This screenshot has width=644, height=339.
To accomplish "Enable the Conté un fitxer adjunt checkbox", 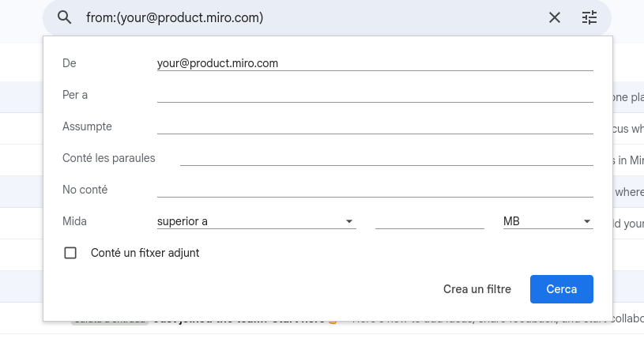I will click(x=70, y=253).
